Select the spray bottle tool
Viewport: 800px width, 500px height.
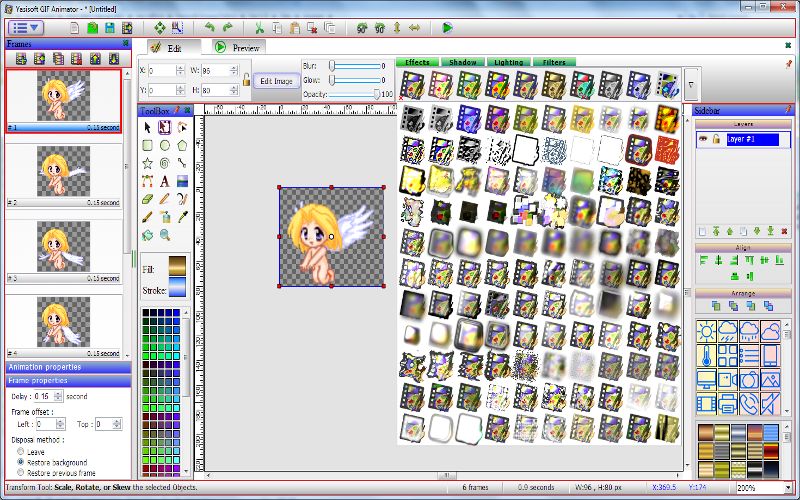[x=165, y=217]
